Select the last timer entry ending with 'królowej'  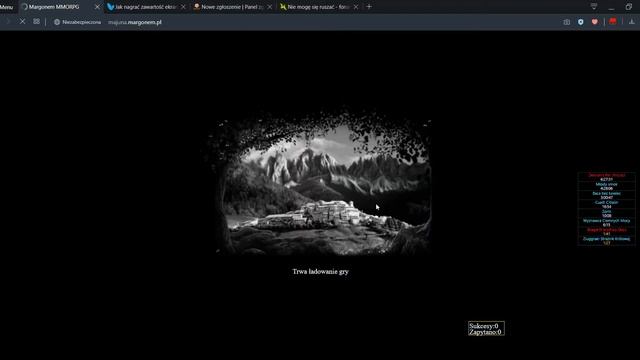coord(607,241)
